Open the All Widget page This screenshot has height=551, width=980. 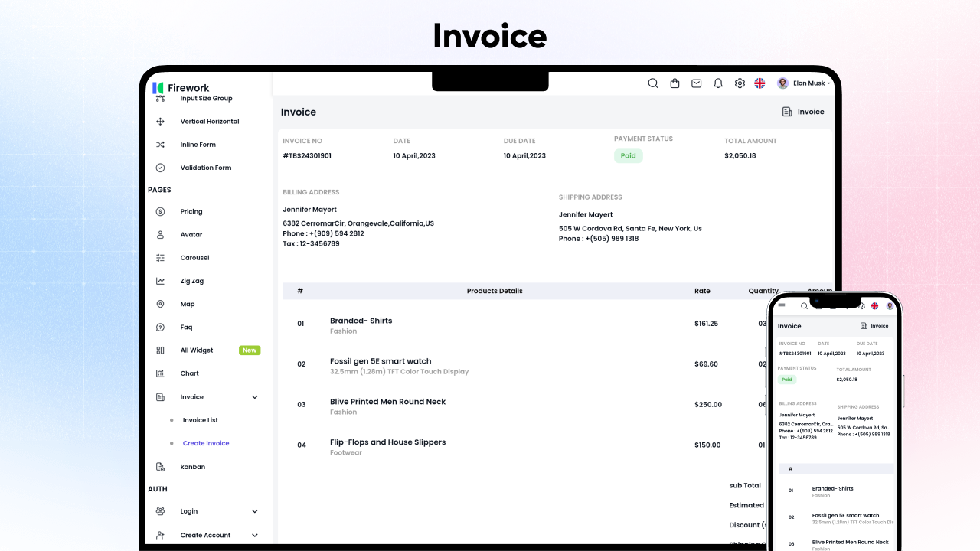coord(197,350)
